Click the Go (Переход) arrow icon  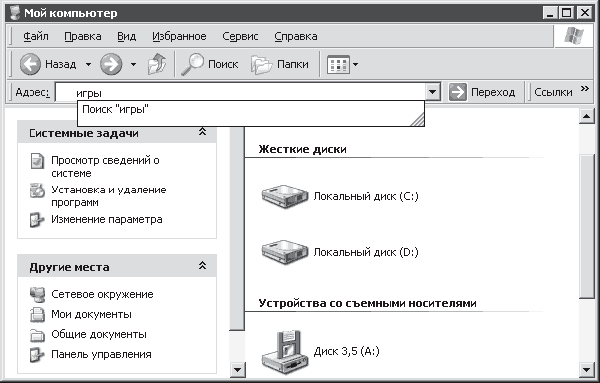458,92
